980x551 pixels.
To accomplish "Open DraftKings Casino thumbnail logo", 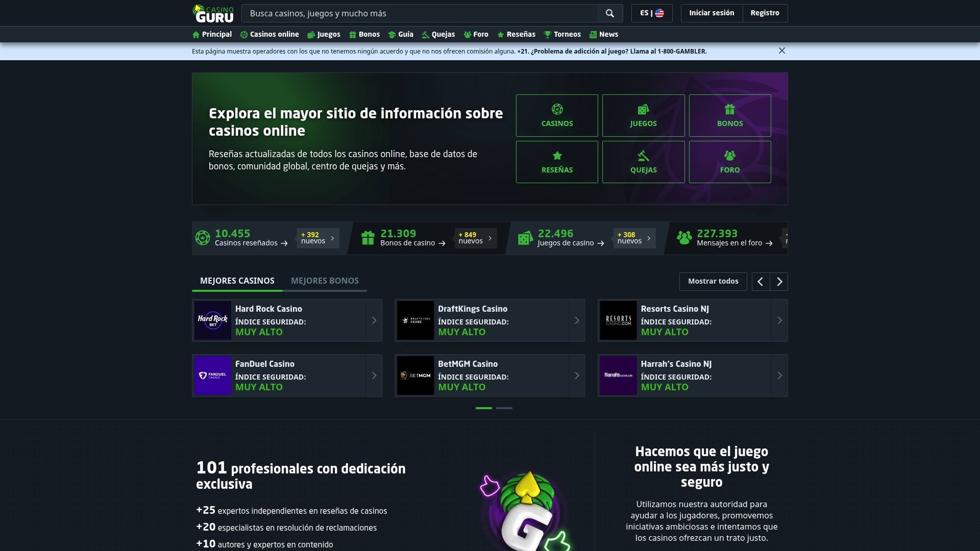I will 416,320.
